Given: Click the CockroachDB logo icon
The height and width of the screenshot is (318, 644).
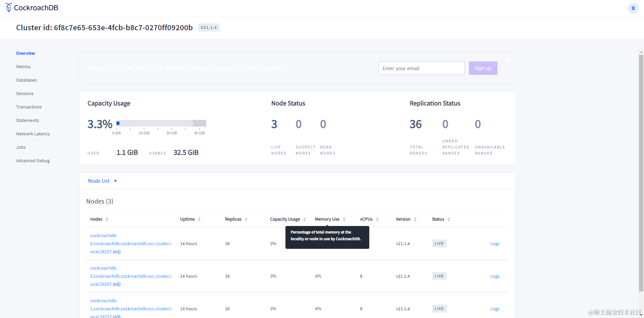Looking at the screenshot, I should [9, 8].
